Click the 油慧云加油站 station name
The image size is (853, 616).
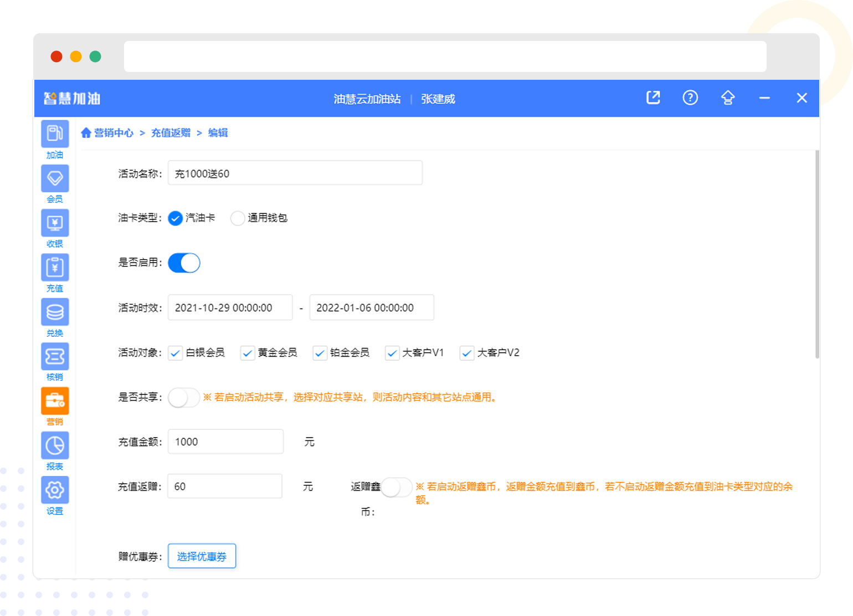pyautogui.click(x=367, y=99)
